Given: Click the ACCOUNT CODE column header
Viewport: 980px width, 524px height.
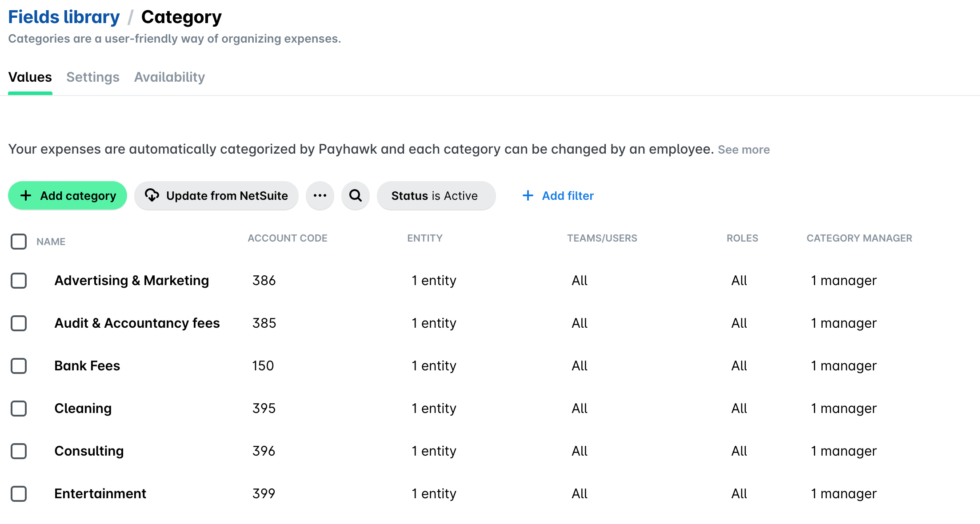Looking at the screenshot, I should [x=288, y=238].
